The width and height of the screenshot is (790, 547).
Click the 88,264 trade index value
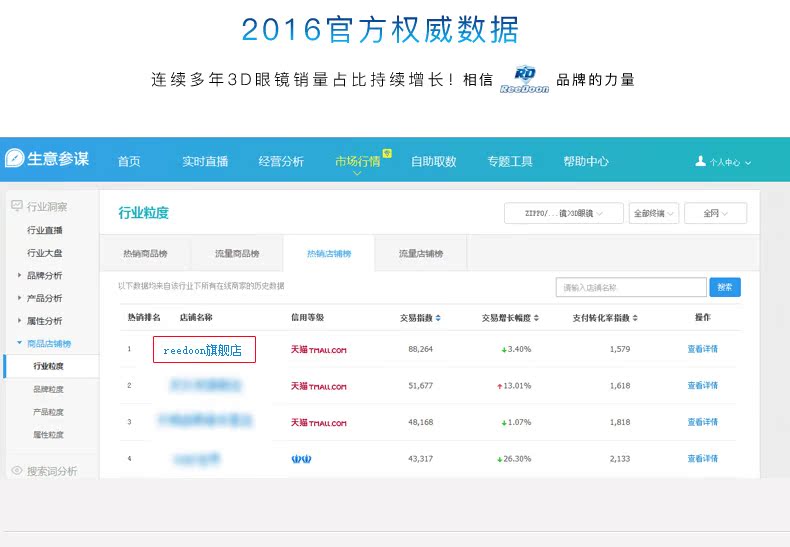click(421, 349)
